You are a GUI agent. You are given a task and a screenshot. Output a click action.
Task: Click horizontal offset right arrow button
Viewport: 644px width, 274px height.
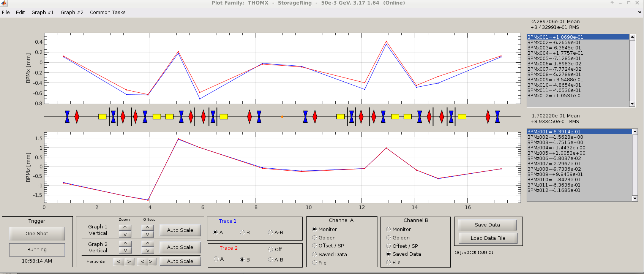(151, 261)
